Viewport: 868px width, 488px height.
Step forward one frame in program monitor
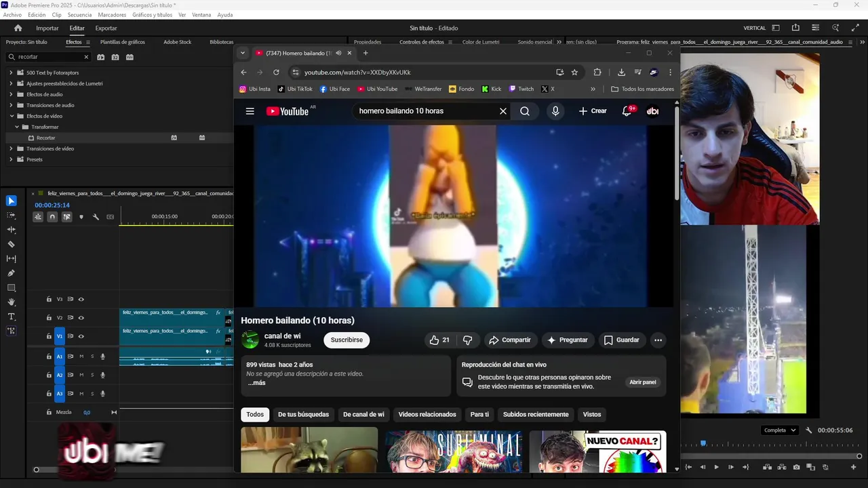pyautogui.click(x=730, y=467)
